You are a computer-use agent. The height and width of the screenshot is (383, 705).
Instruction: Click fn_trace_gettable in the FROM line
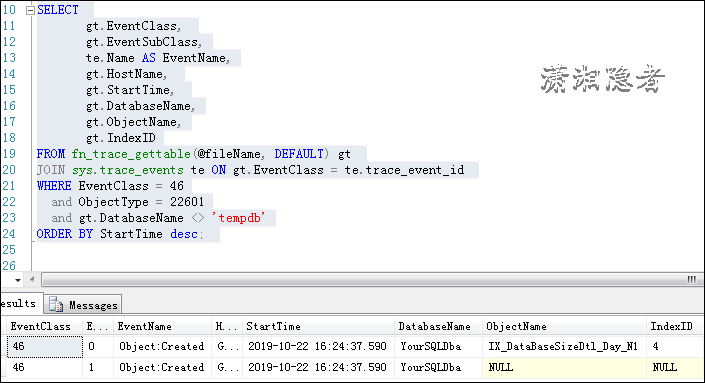(x=131, y=154)
